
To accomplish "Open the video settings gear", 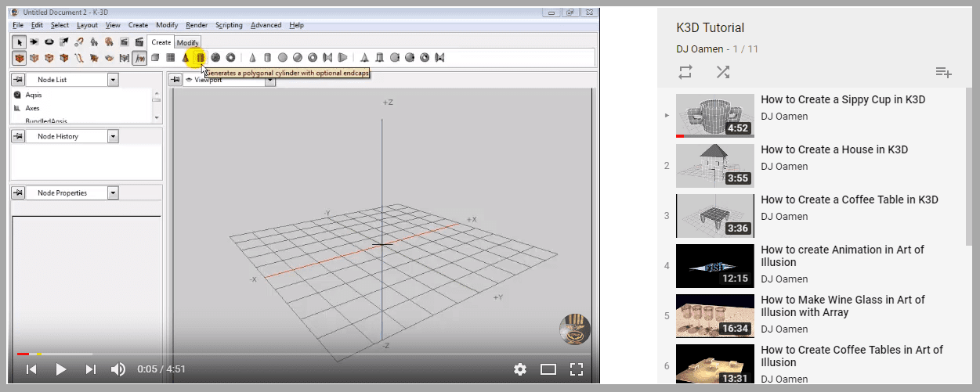I will click(519, 369).
